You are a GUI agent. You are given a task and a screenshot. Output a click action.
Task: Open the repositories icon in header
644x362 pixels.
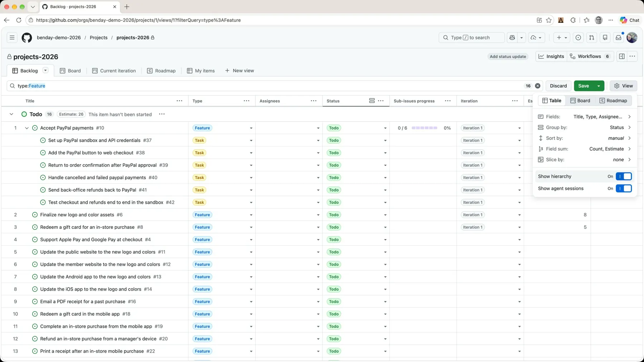coord(605,38)
